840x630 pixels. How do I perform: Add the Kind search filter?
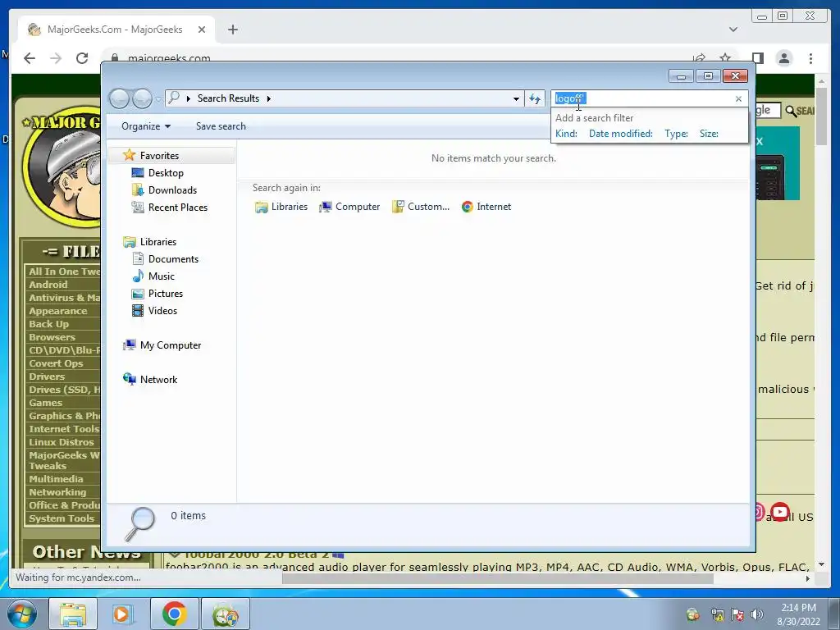tap(566, 134)
